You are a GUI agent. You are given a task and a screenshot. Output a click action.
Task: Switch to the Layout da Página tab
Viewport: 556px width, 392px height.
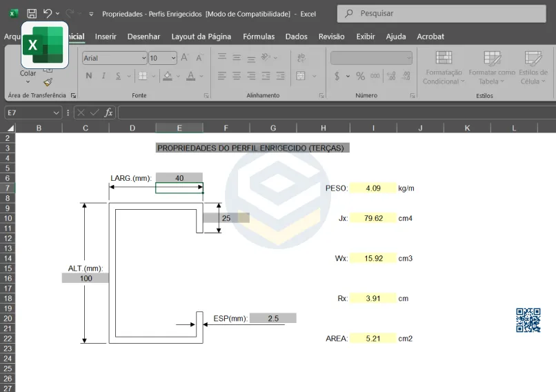tap(201, 37)
